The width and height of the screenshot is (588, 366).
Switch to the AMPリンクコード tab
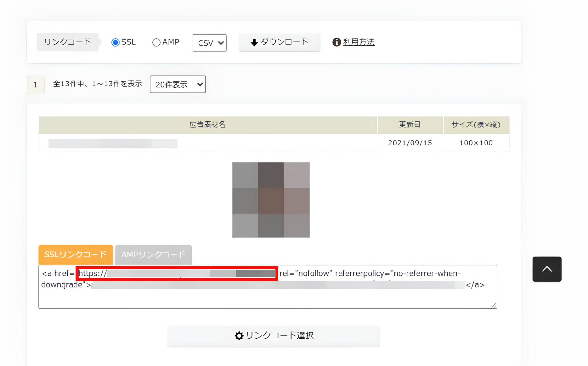(153, 255)
